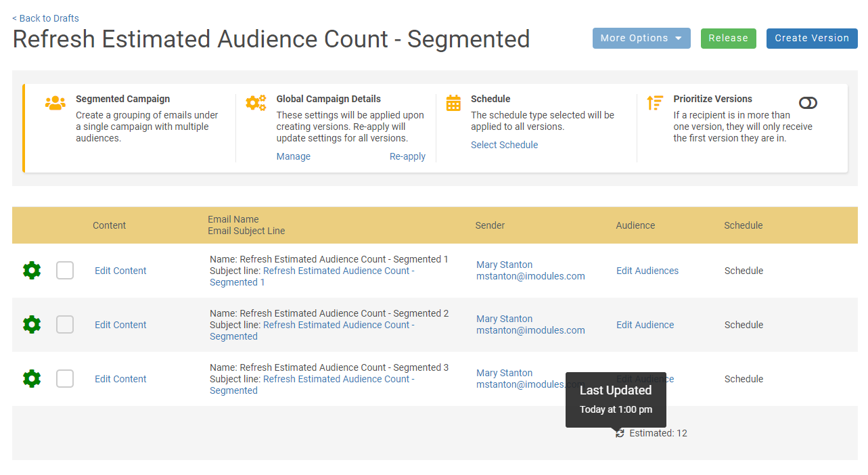Open Edit Audiences for Segmented 1
Screen dimensions: 868x475
[x=647, y=271]
